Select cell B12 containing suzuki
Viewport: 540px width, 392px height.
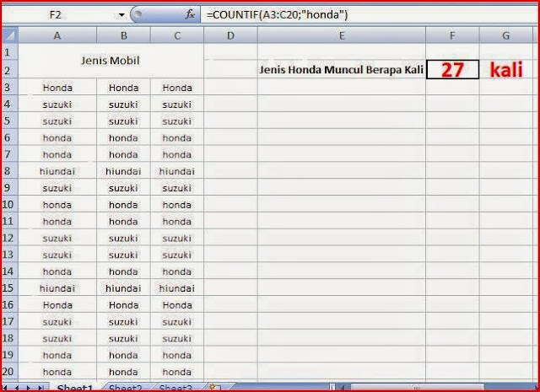coord(124,238)
